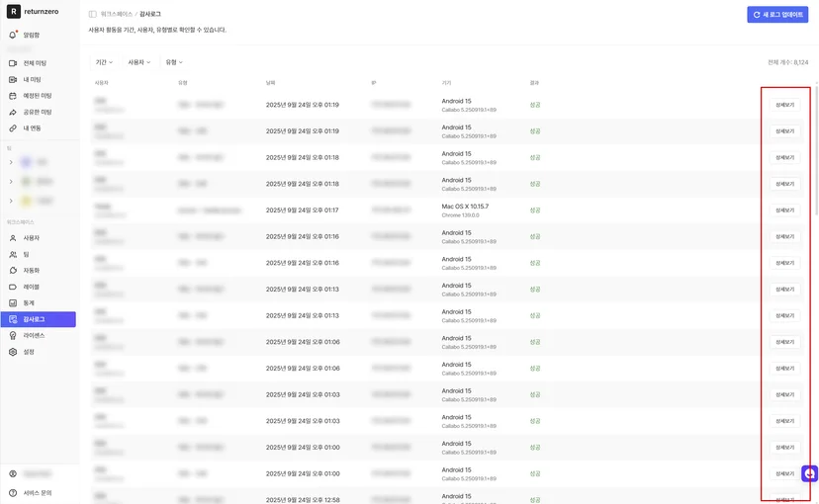Open 라이선스 license icon
819x504 pixels.
pyautogui.click(x=13, y=335)
